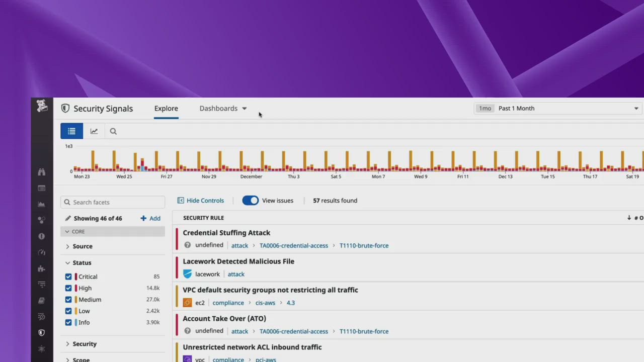
Task: Select the Explore tab
Action: coord(166,108)
